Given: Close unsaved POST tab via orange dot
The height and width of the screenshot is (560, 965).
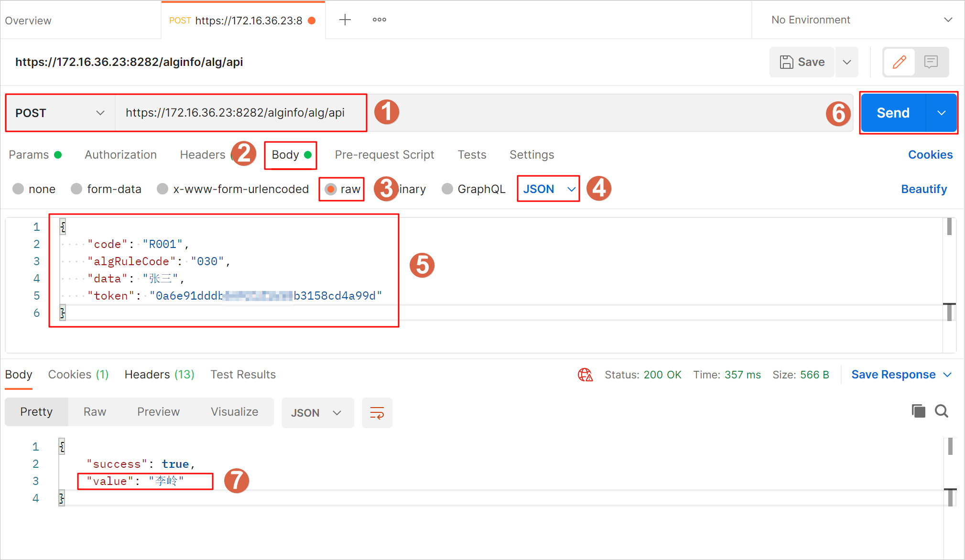Looking at the screenshot, I should (312, 21).
